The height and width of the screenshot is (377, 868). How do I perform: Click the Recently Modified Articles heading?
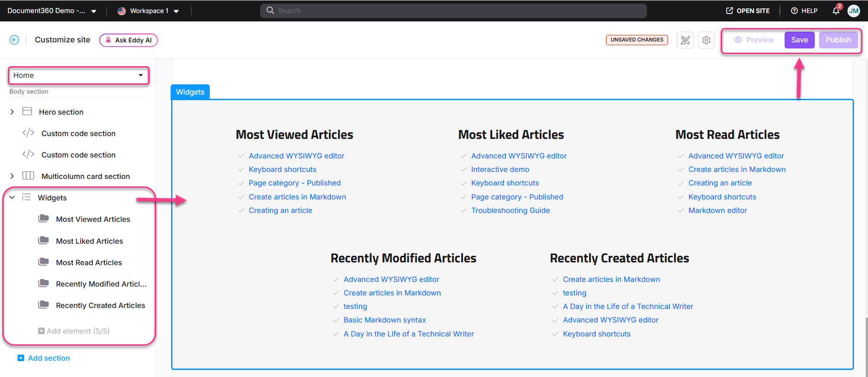[x=403, y=258]
